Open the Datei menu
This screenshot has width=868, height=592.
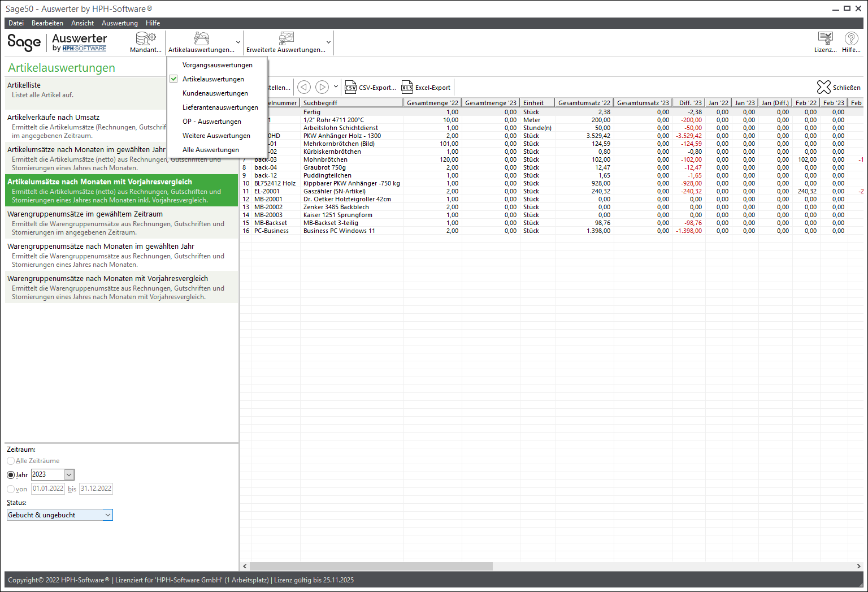(x=16, y=23)
